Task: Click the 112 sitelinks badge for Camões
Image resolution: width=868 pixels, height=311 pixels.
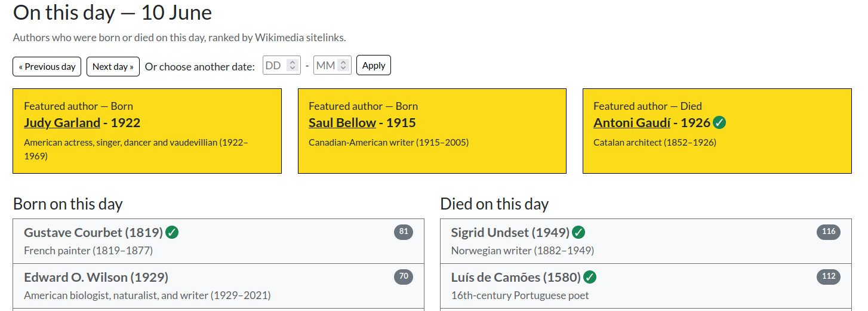Action: [829, 276]
